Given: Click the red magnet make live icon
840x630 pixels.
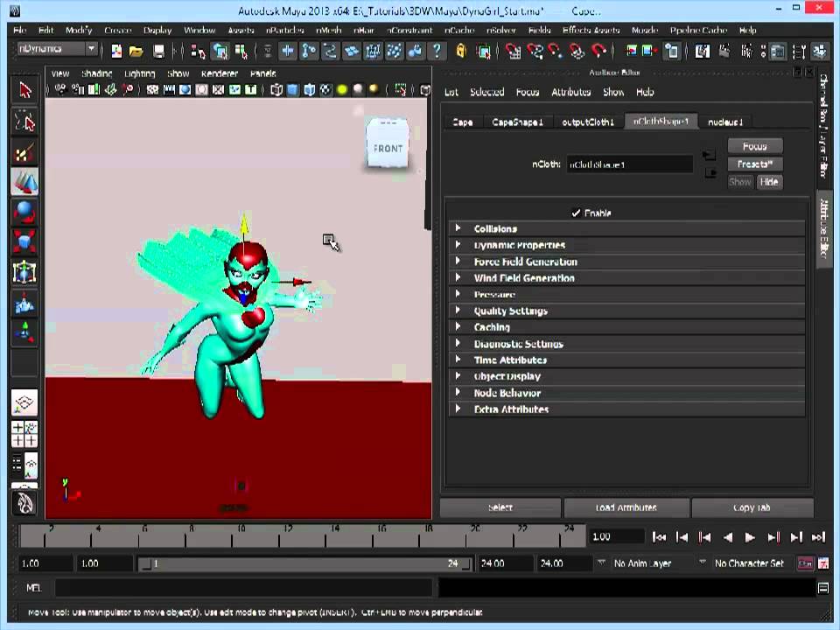Looking at the screenshot, I should 598,52.
